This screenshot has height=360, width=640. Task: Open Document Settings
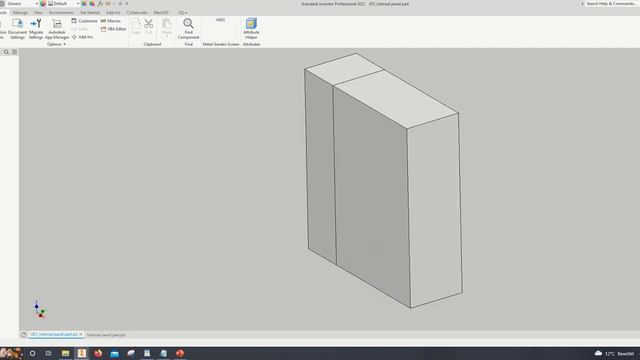(17, 29)
